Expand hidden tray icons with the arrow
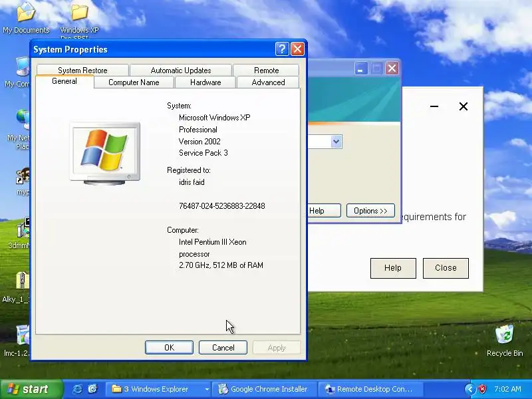This screenshot has height=399, width=532. coord(470,389)
